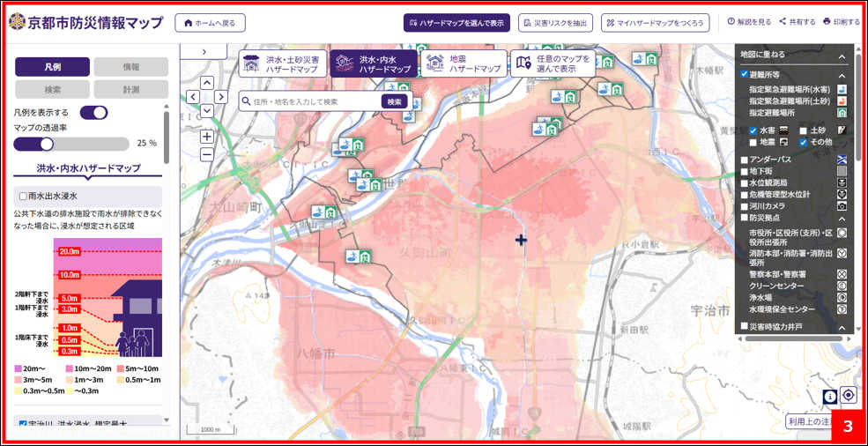Toggle 凡例を表示する switch
Screen dimensions: 868x446
tap(93, 113)
